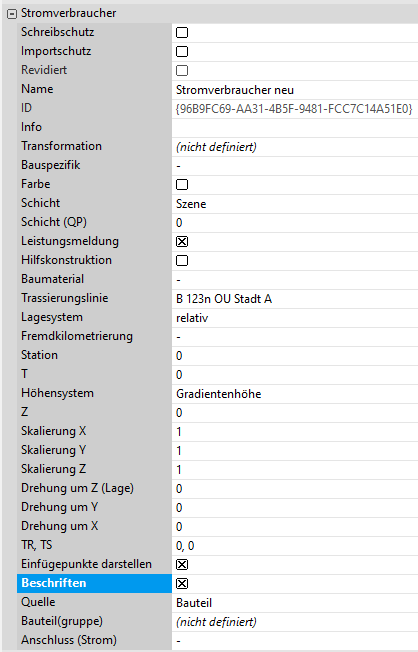Edit the Skalierung X value
Image resolution: width=418 pixels, height=652 pixels.
coord(295,432)
